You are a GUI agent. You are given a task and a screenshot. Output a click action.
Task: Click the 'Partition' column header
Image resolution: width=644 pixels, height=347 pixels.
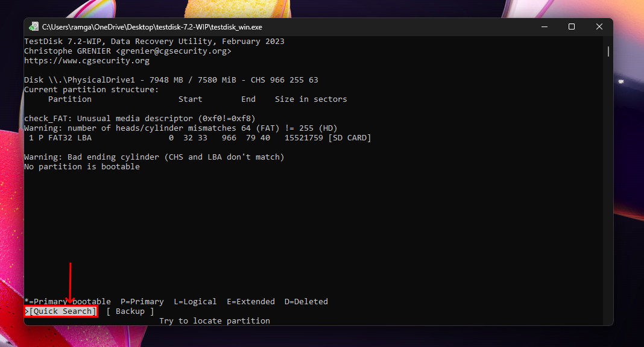(x=70, y=99)
